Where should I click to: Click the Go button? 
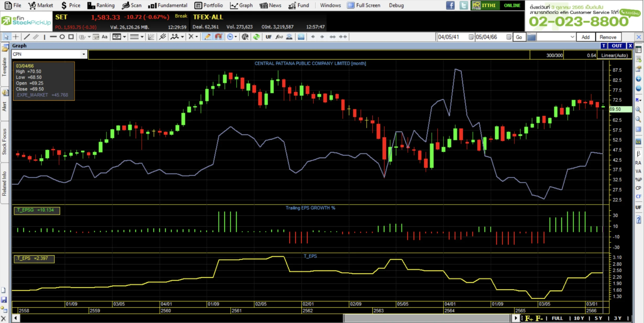click(519, 37)
